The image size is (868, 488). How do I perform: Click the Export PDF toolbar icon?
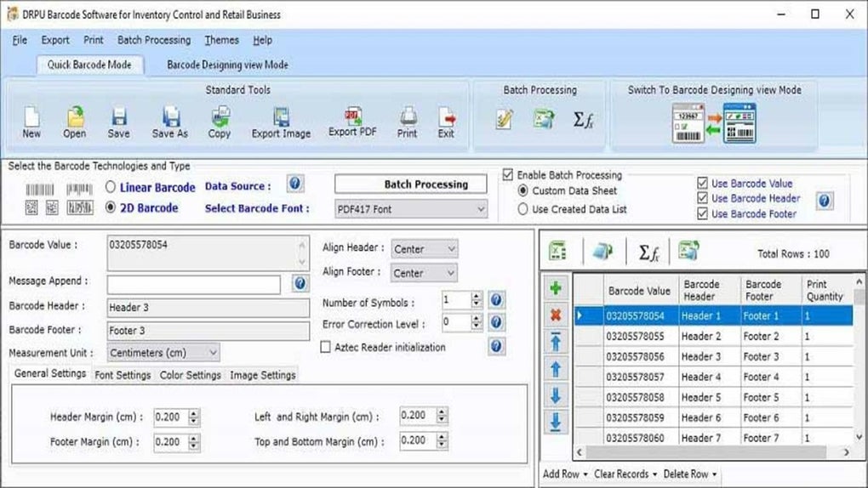click(x=352, y=117)
